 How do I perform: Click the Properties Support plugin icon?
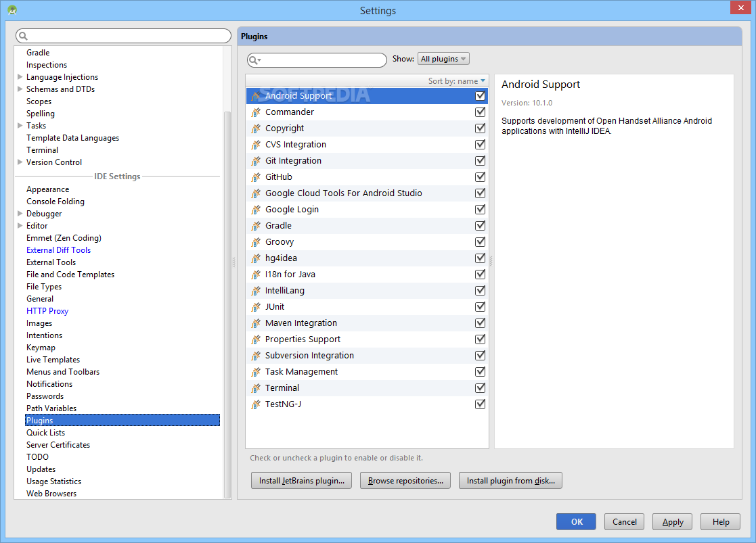pos(256,339)
